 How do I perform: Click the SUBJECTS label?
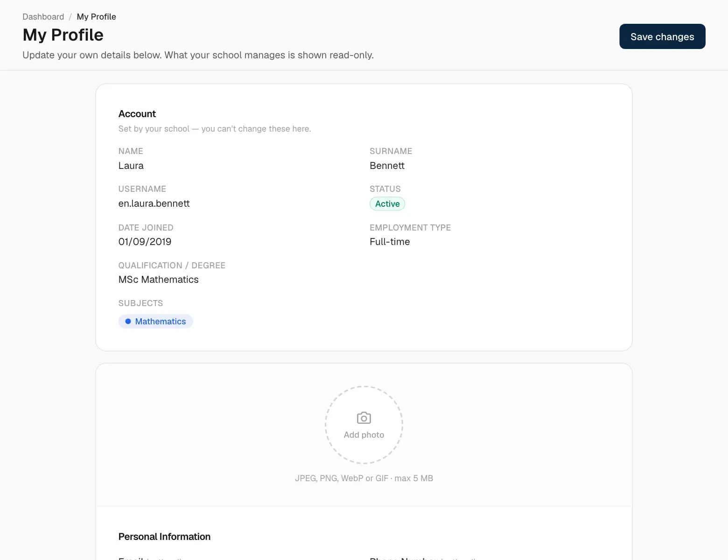click(x=140, y=303)
